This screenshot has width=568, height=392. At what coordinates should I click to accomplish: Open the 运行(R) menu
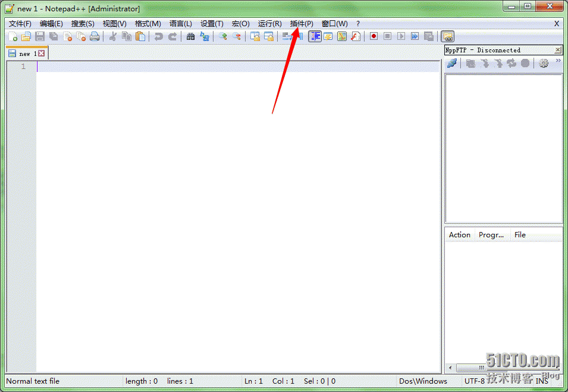coord(269,24)
